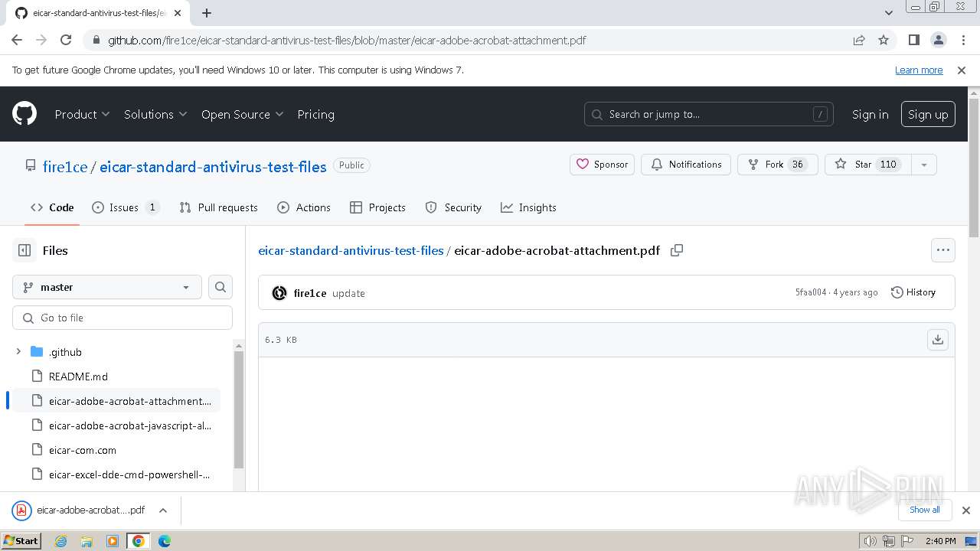Image resolution: width=980 pixels, height=551 pixels.
Task: Open Windows Explorer from taskbar
Action: 87,541
